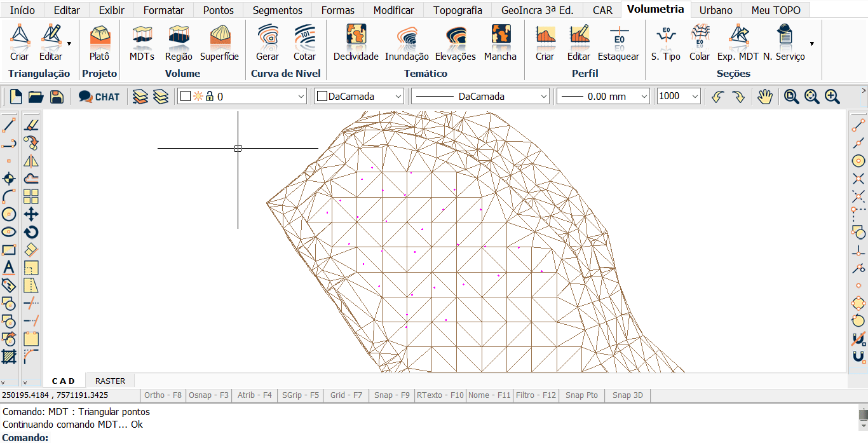868x443 pixels.
Task: Click the Comando input line
Action: tap(429, 437)
